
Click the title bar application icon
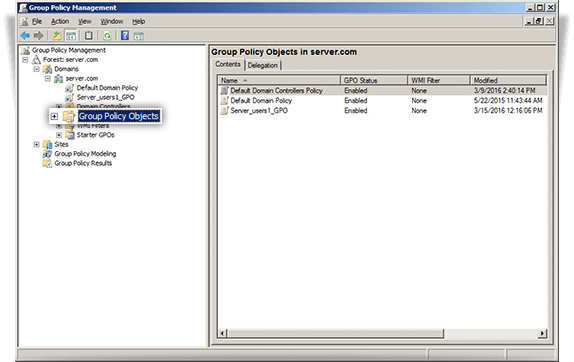point(23,7)
